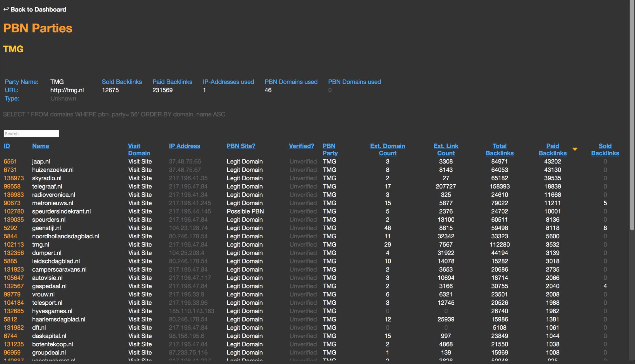Click Visit Site for vrouw.nl
Image resolution: width=635 pixels, height=364 pixels.
pyautogui.click(x=140, y=295)
